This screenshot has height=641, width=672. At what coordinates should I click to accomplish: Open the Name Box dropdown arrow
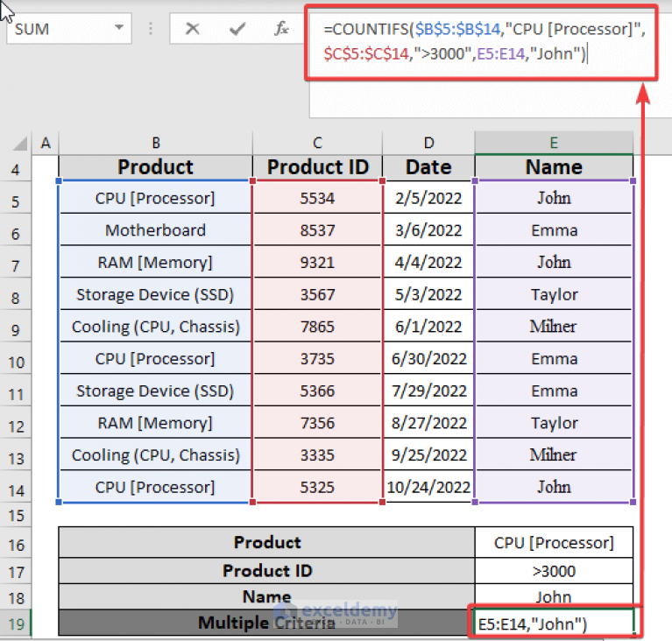point(119,28)
